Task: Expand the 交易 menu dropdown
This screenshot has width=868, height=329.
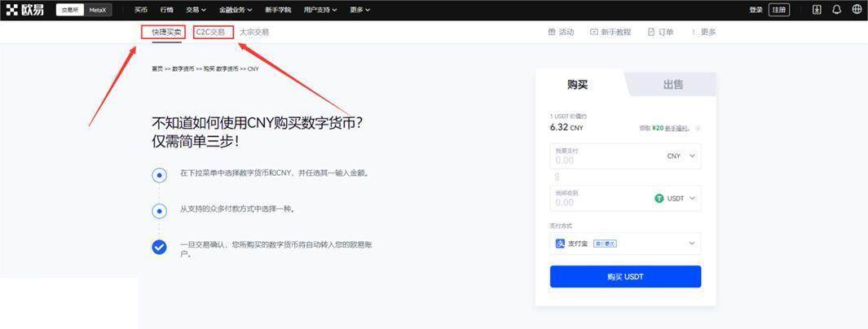Action: (x=196, y=10)
